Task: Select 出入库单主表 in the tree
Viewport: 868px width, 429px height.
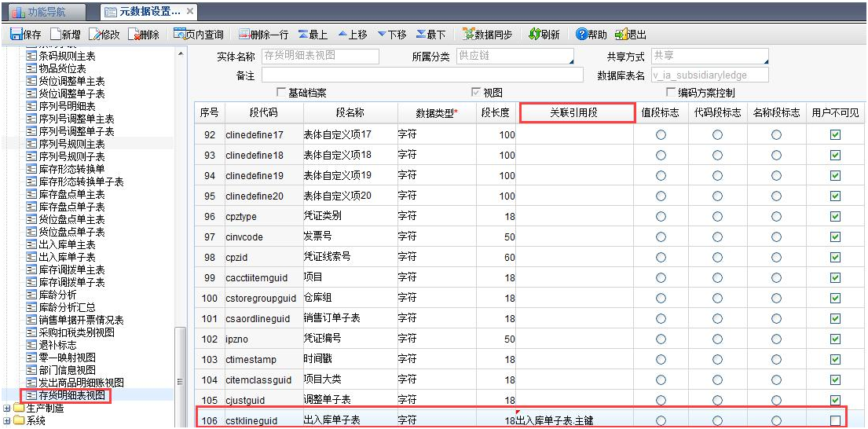Action: coord(67,244)
